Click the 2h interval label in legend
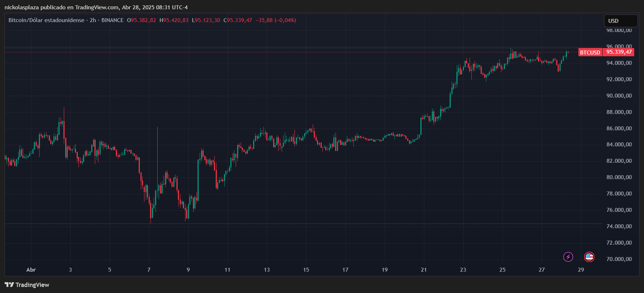Image resolution: width=644 pixels, height=293 pixels. click(93, 20)
